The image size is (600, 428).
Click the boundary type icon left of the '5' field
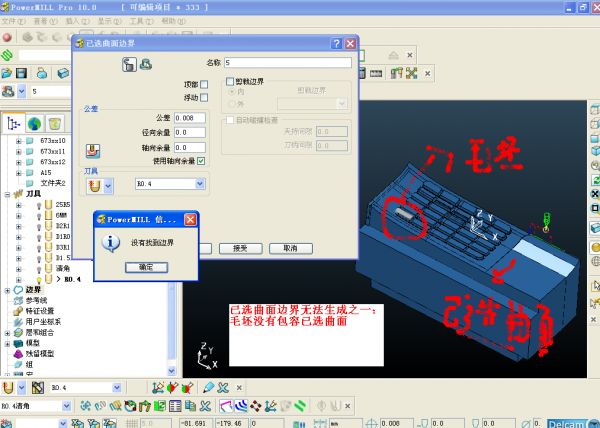pos(8,91)
